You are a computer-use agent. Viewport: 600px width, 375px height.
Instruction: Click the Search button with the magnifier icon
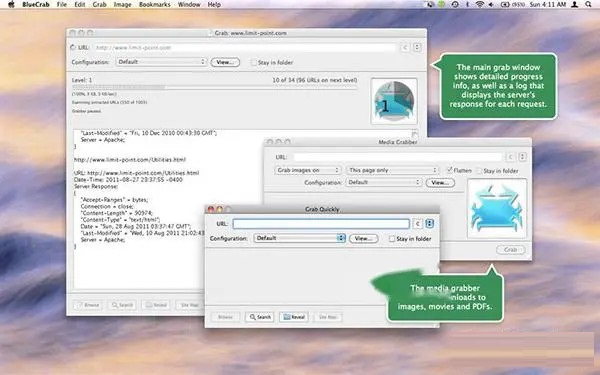259,317
